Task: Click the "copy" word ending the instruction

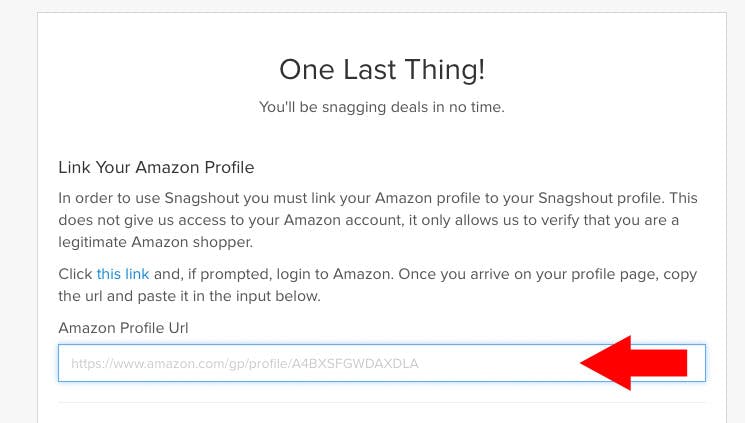Action: click(680, 275)
